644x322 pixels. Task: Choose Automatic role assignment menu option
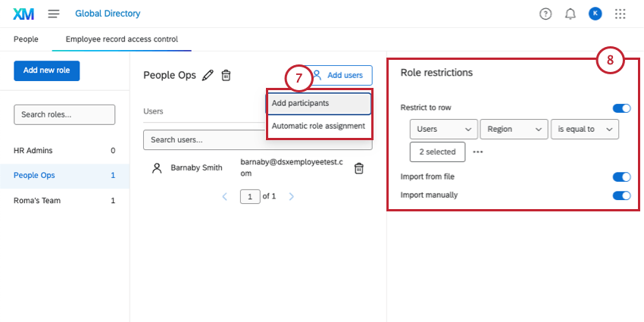click(318, 126)
